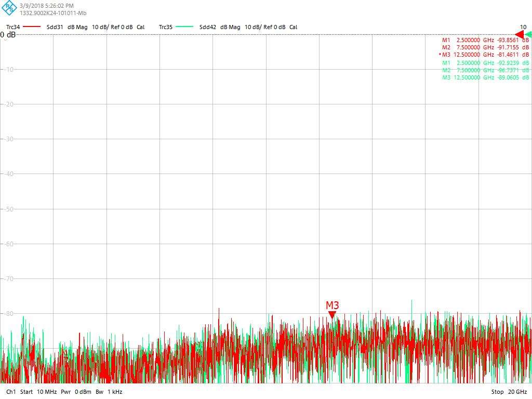Click Stop 20 GHz frequency field
532x399 pixels.
click(509, 392)
